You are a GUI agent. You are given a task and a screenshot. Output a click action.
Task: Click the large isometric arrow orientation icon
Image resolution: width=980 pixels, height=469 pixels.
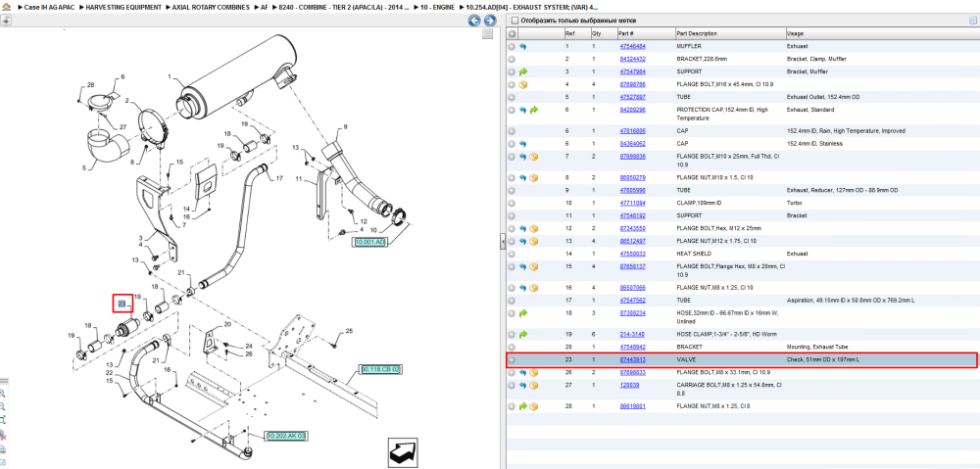coord(403,453)
